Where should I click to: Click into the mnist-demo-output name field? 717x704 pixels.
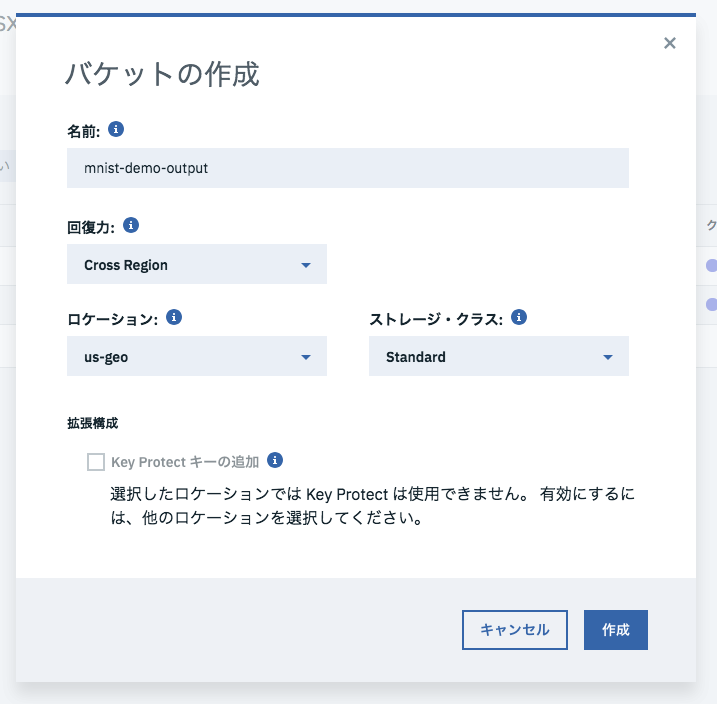pos(347,168)
